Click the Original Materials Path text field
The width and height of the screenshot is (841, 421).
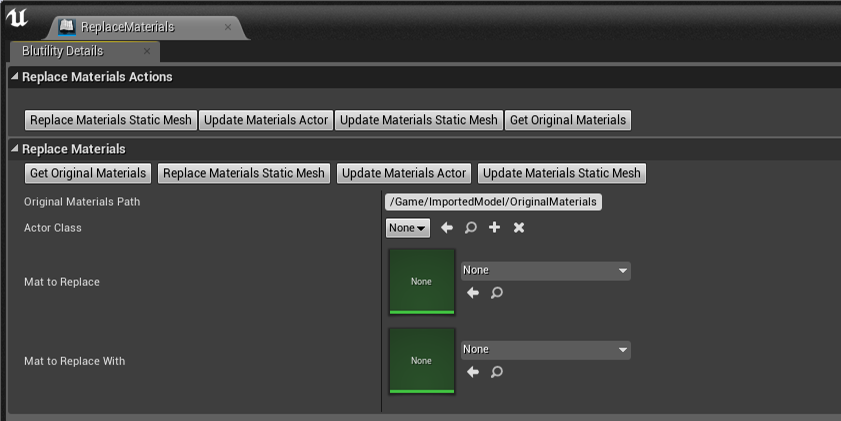(493, 202)
